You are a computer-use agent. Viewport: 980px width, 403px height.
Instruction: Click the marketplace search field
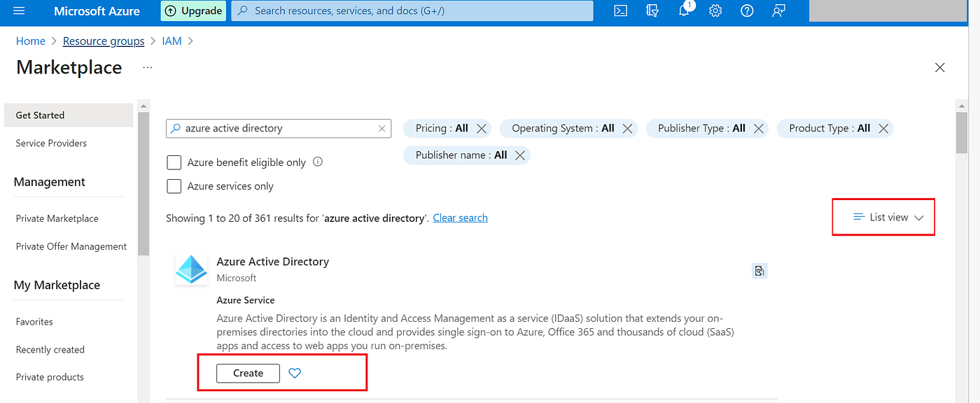[279, 129]
